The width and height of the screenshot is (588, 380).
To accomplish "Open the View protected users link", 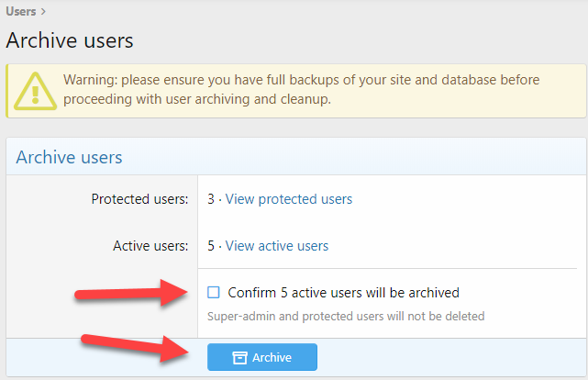I will [289, 199].
